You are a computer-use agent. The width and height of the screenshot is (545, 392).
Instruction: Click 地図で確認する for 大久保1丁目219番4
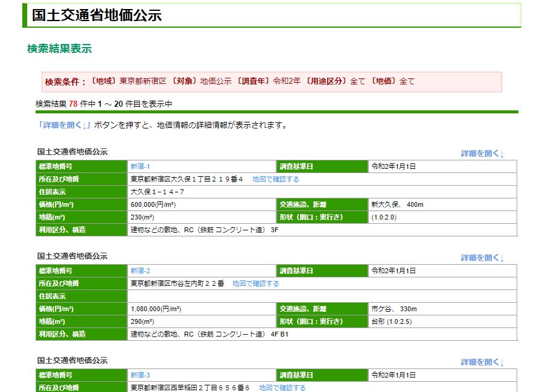[276, 179]
